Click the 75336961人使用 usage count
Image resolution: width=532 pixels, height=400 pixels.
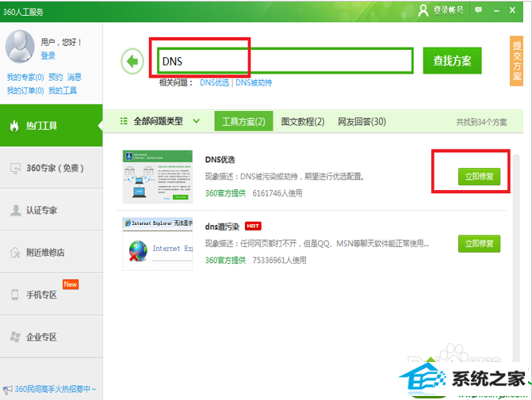(279, 261)
